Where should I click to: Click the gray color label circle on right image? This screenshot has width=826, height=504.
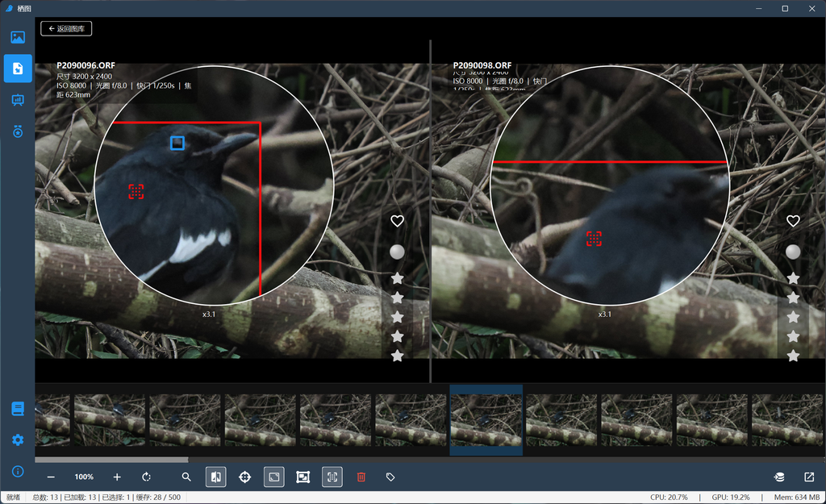coord(793,252)
